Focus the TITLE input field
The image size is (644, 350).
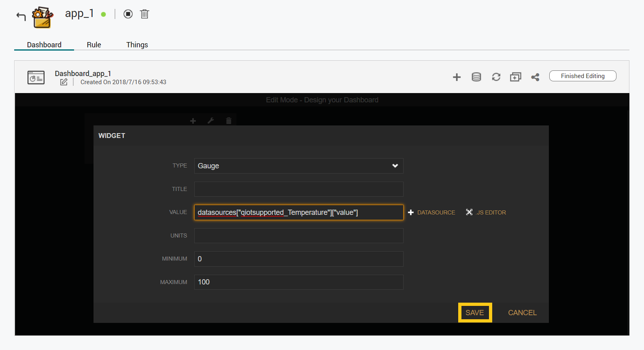point(298,189)
